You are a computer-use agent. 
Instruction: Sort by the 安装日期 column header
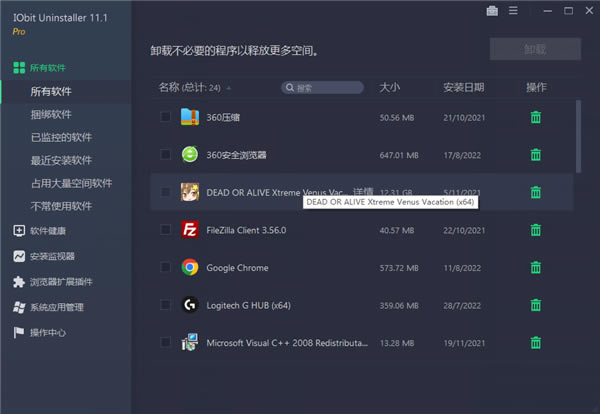click(463, 88)
